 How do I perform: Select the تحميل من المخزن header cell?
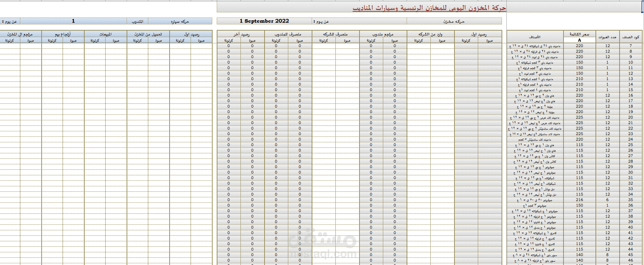tap(148, 34)
